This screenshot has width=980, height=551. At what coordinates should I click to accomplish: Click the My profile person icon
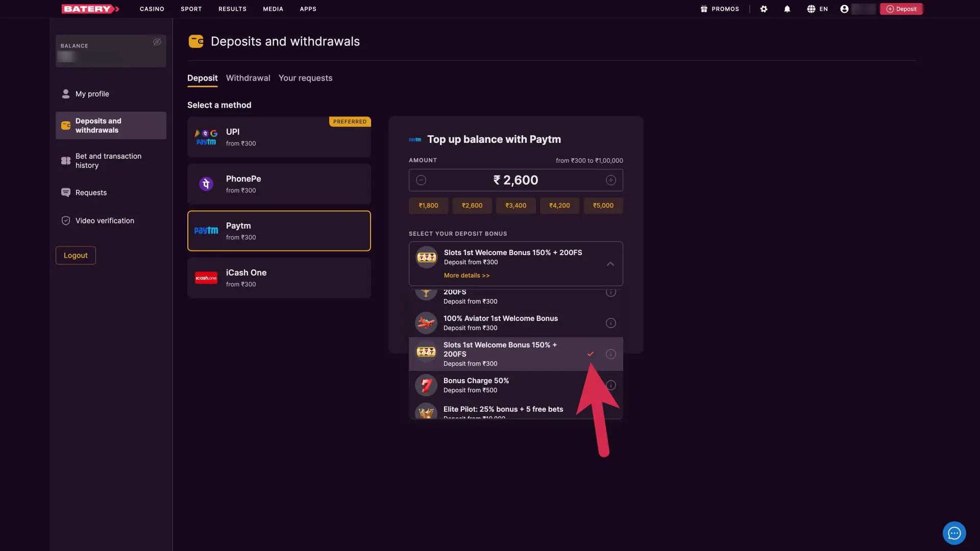pyautogui.click(x=66, y=94)
